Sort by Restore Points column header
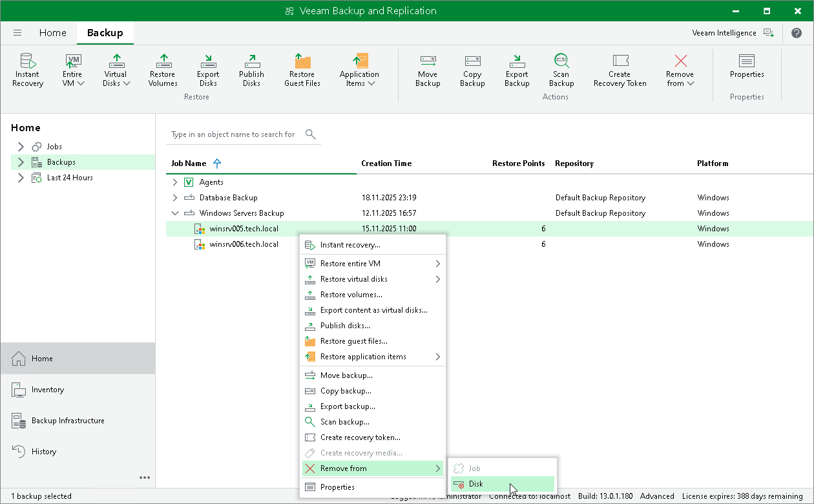 518,163
